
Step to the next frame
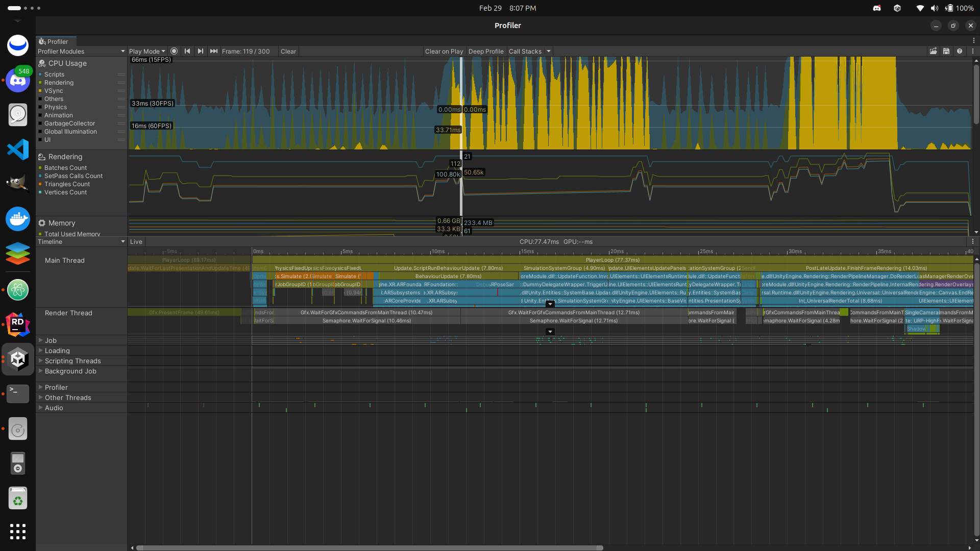pyautogui.click(x=201, y=51)
